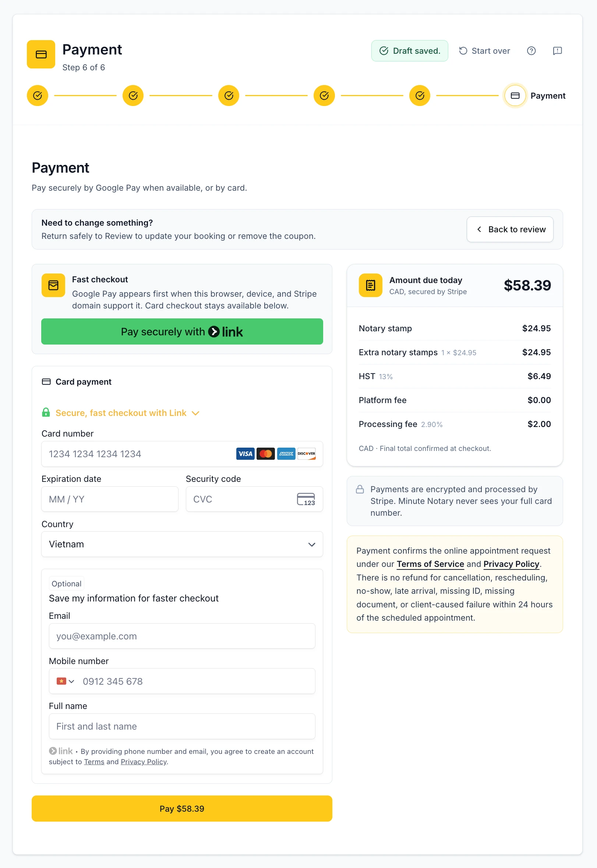
Task: Open the Terms of Service link
Action: click(430, 564)
